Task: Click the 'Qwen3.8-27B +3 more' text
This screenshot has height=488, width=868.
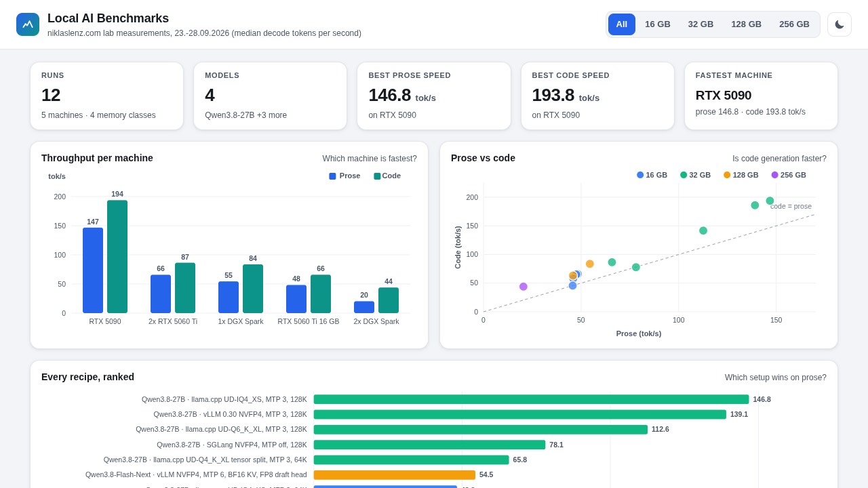Action: (x=245, y=115)
